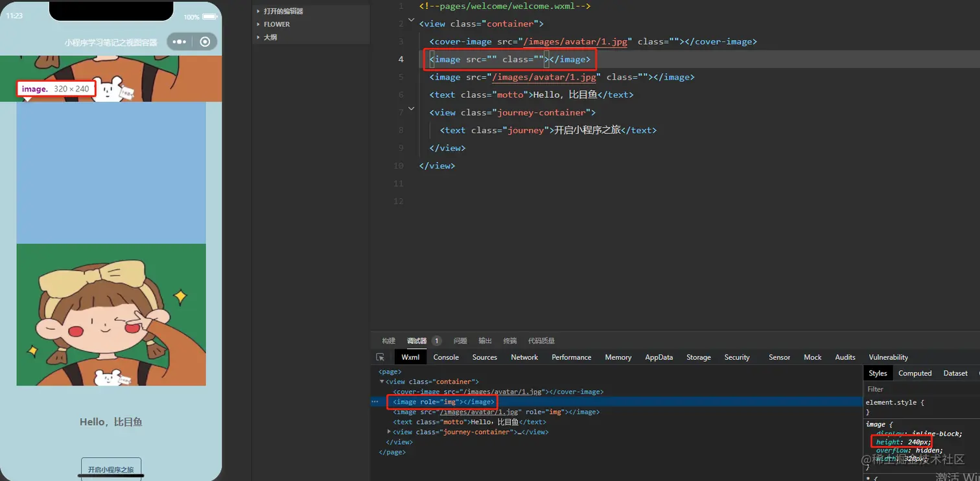This screenshot has width=980, height=481.
Task: Expand the journey-container node in Wxml tree
Action: [389, 432]
